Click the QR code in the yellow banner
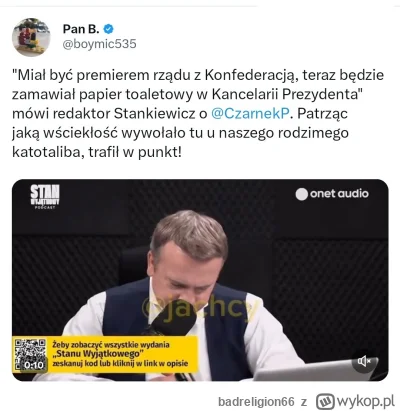This screenshot has width=400, height=411. pyautogui.click(x=30, y=354)
